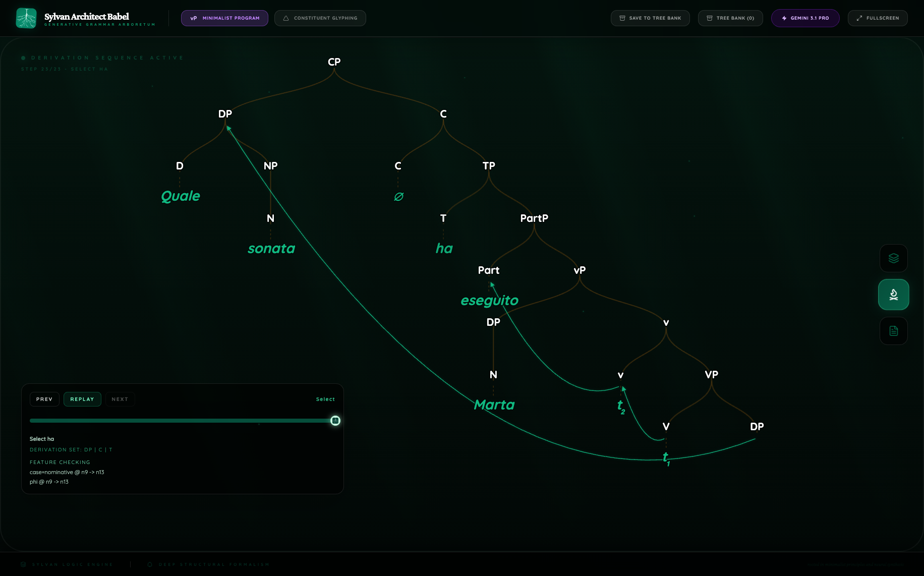Image resolution: width=924 pixels, height=576 pixels.
Task: Click the archive icon on Tree Bank (0)
Action: [710, 18]
